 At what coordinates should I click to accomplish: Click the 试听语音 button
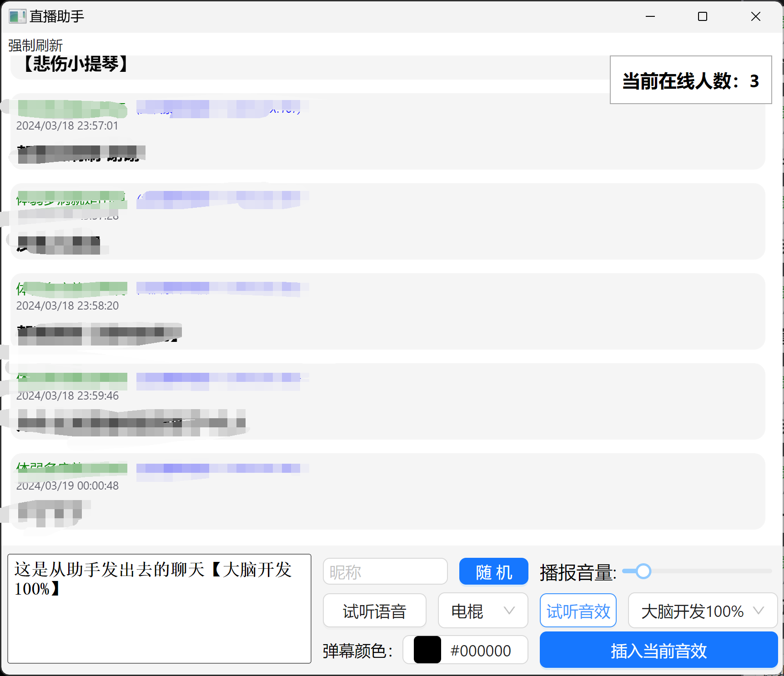[x=374, y=611]
